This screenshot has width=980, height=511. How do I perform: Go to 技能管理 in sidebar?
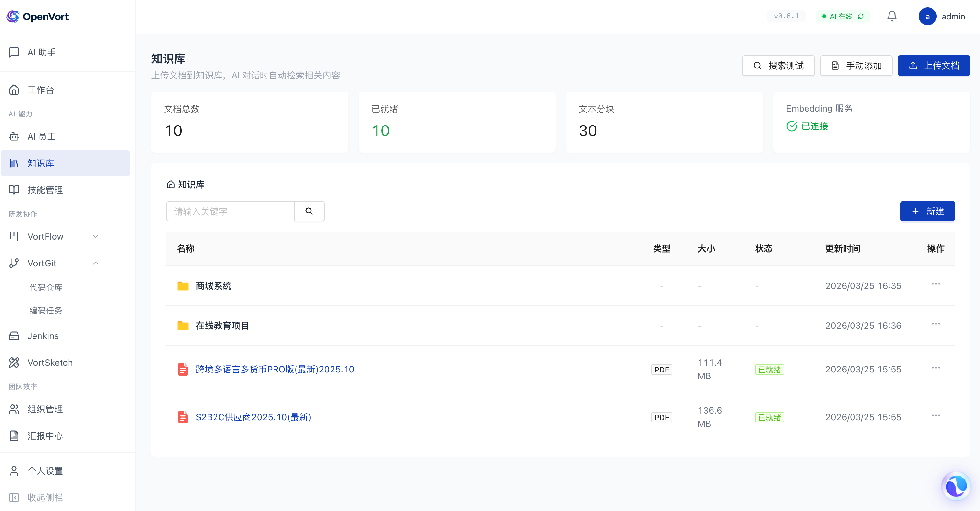[x=45, y=190]
